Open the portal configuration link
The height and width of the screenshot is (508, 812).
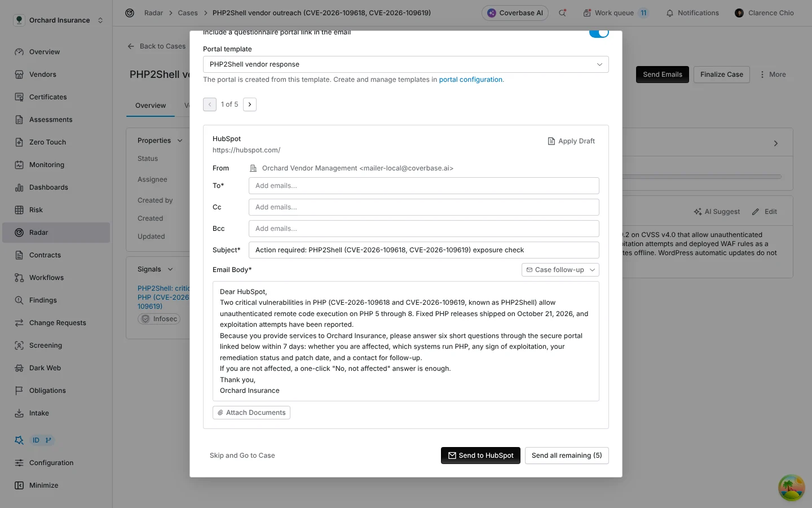(x=471, y=80)
